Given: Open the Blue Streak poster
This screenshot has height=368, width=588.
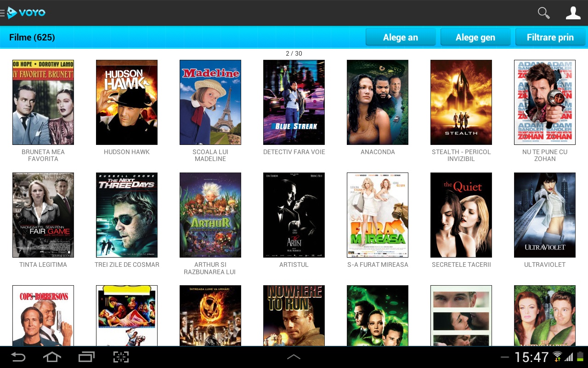Looking at the screenshot, I should click(x=294, y=102).
